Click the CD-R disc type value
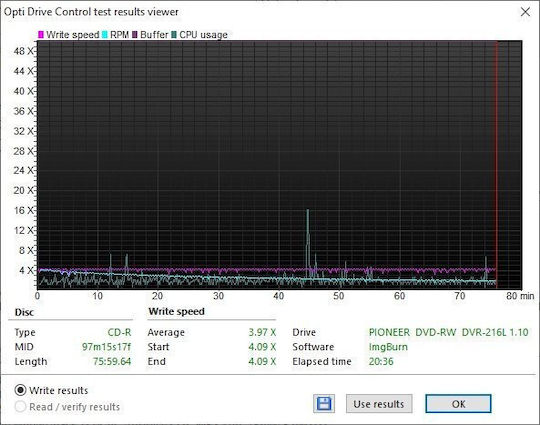Viewport: 540px width, 425px height. (119, 332)
